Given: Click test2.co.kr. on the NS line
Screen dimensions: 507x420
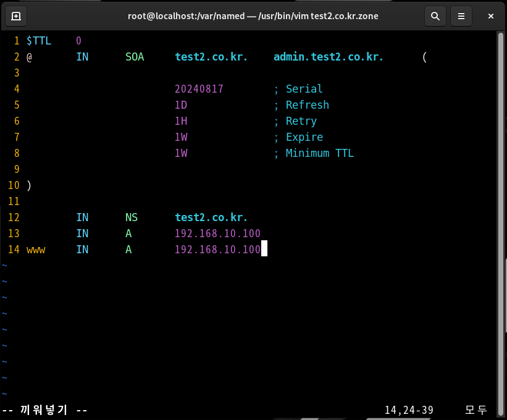Looking at the screenshot, I should pos(211,217).
